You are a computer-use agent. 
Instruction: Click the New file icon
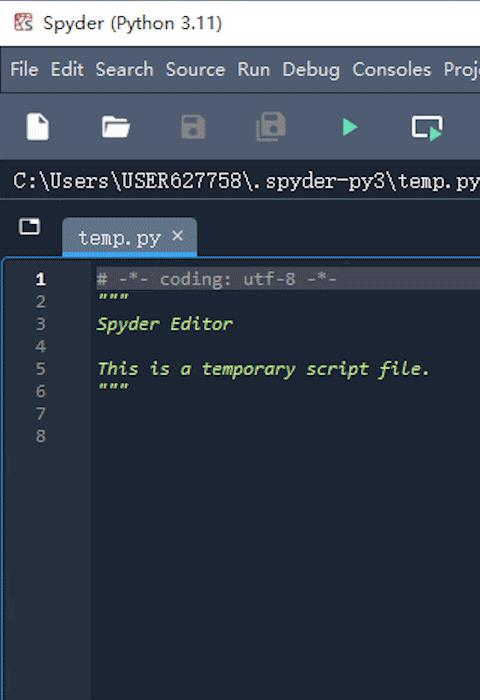pyautogui.click(x=38, y=127)
